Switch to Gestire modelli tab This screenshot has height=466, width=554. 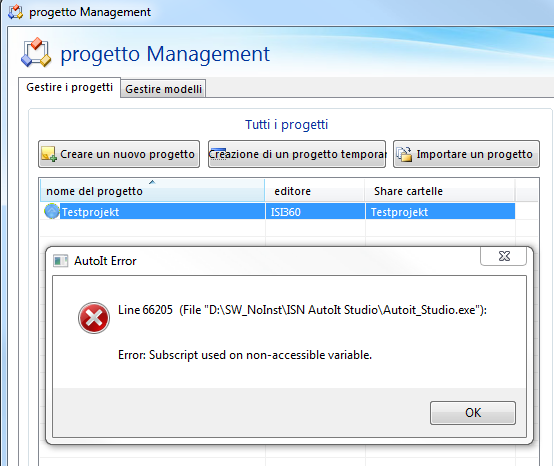(x=163, y=89)
